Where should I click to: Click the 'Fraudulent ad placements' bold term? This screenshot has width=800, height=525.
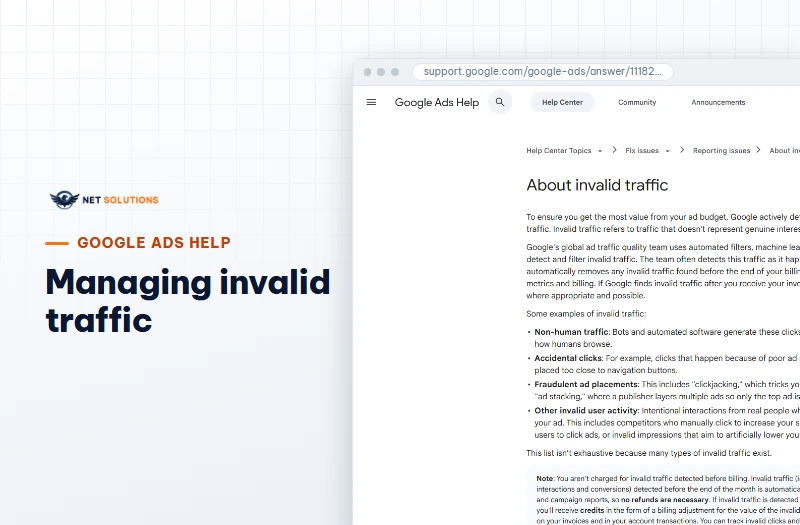pyautogui.click(x=587, y=384)
